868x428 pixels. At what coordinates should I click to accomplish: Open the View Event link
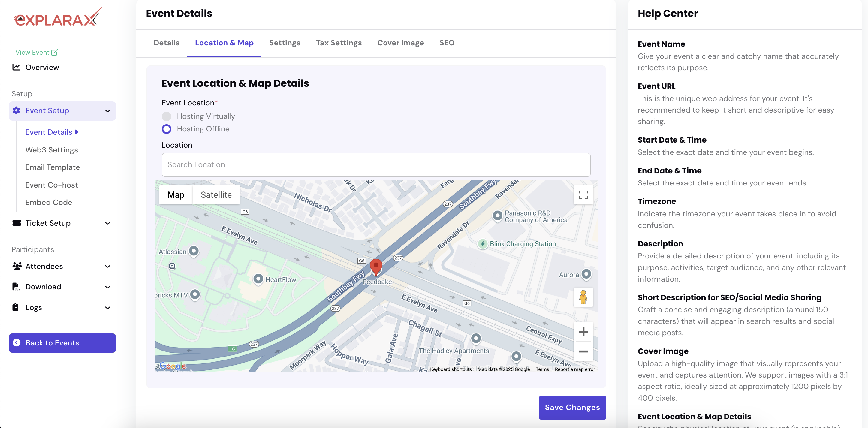[36, 52]
